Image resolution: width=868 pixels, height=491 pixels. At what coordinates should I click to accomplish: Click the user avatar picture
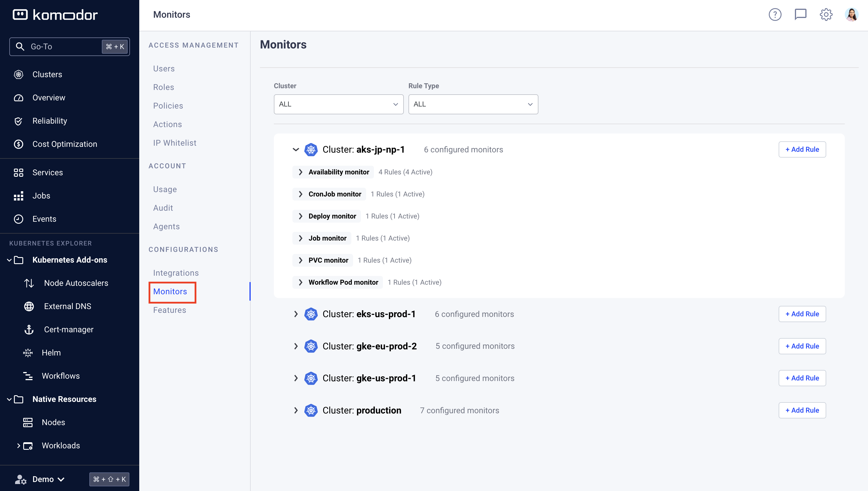[851, 15]
